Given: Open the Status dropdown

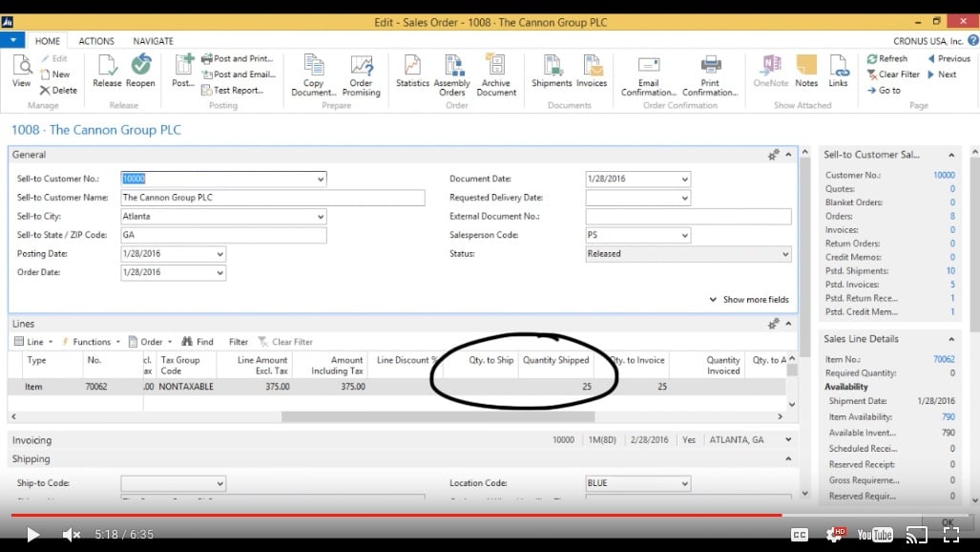Looking at the screenshot, I should tap(785, 254).
